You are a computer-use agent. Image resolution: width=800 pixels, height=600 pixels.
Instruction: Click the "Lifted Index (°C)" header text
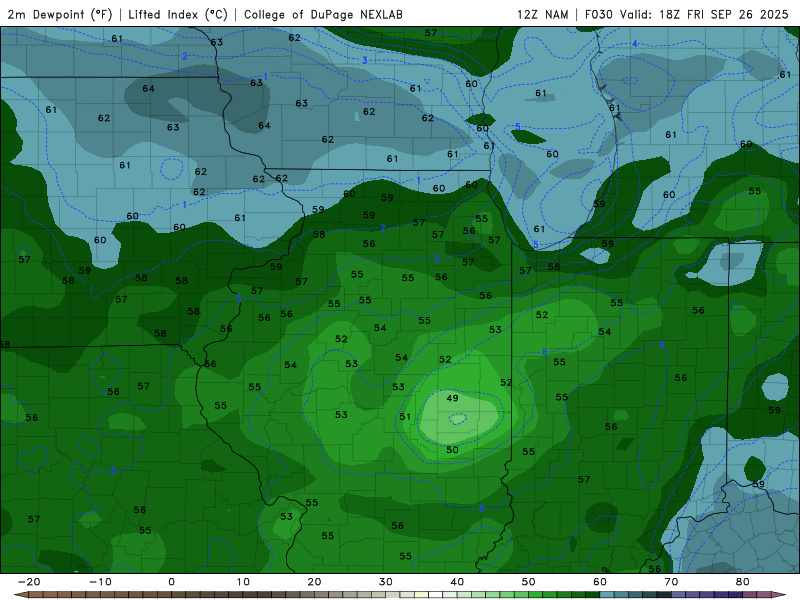(178, 14)
